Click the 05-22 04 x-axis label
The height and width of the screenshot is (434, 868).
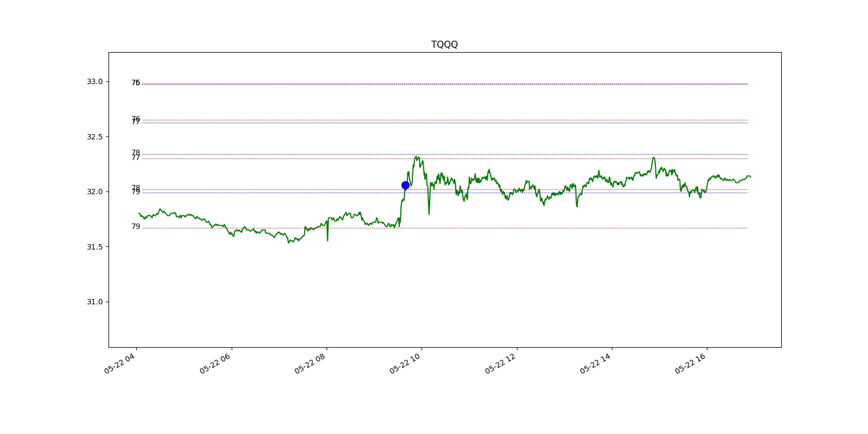[x=120, y=363]
